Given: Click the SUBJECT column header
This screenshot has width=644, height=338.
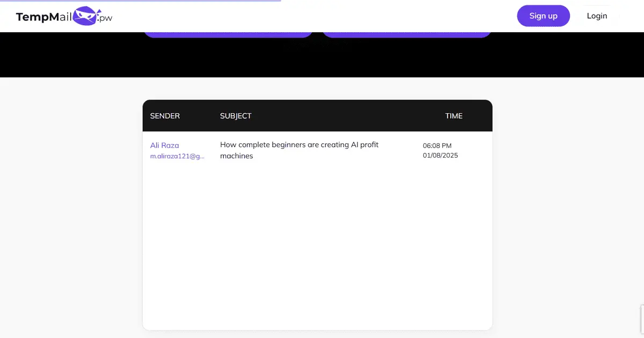Looking at the screenshot, I should pos(236,116).
